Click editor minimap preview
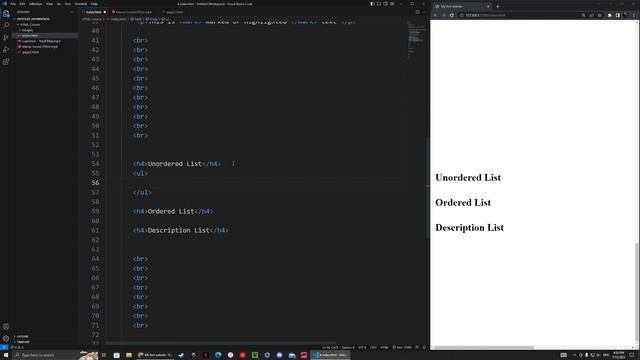The image size is (640, 360). tap(416, 39)
